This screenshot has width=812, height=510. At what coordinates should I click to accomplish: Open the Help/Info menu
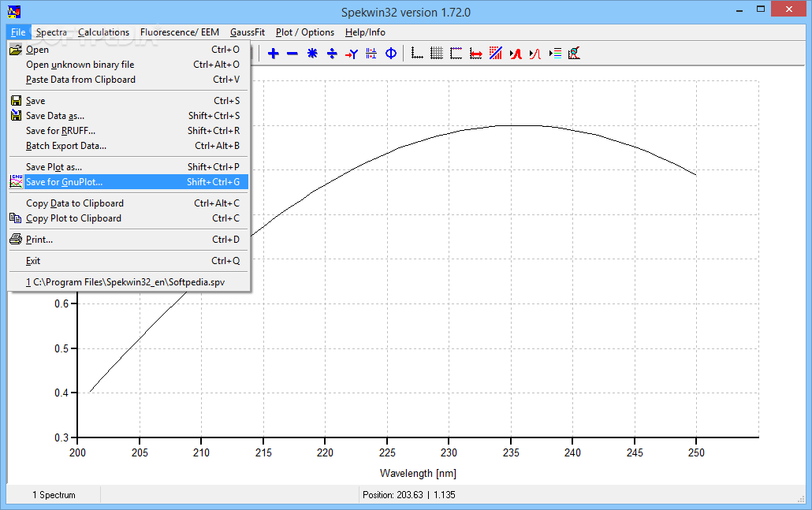coord(365,32)
